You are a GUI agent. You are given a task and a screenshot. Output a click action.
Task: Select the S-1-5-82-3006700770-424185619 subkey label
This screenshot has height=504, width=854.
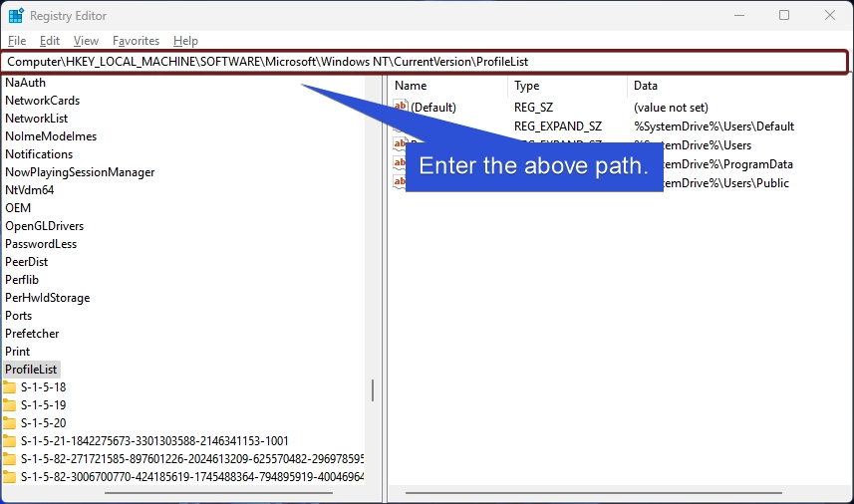click(x=192, y=477)
